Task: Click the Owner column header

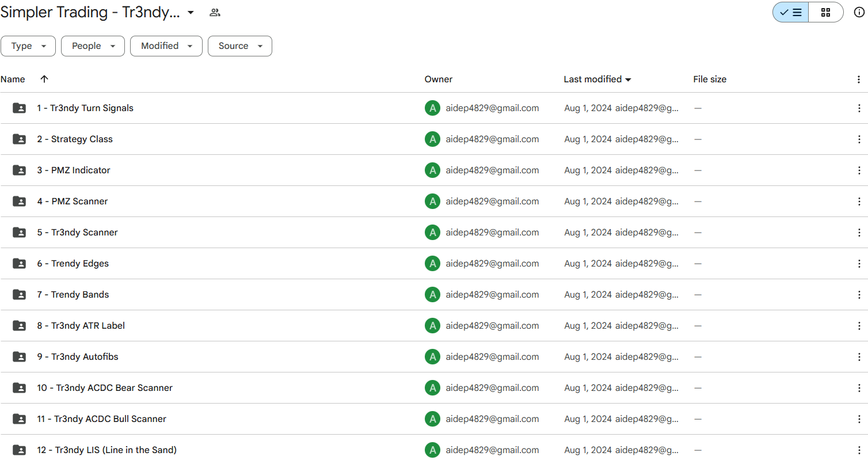Action: click(x=439, y=79)
